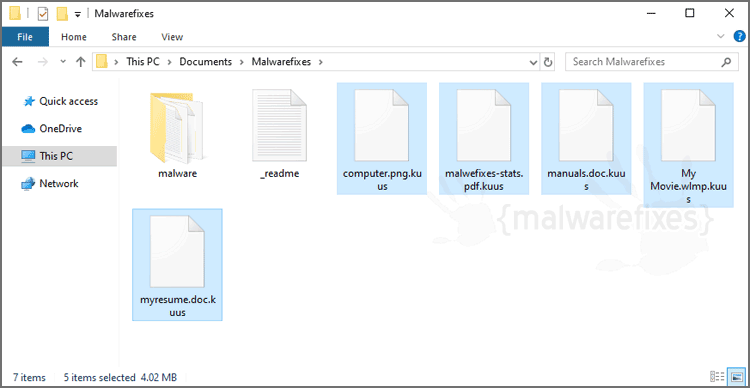Select the malwefixes-stats.pdf.kuus file icon
The width and height of the screenshot is (750, 388).
click(484, 126)
